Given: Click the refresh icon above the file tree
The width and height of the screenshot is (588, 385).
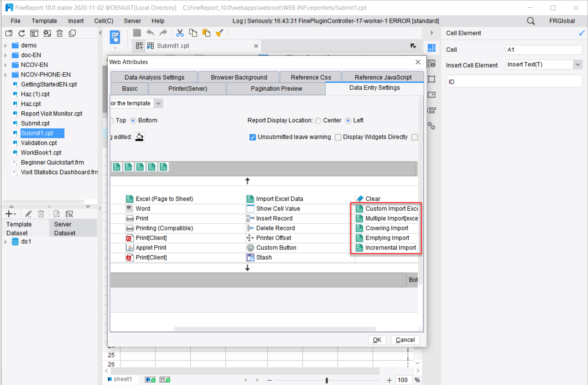Looking at the screenshot, I should click(22, 34).
